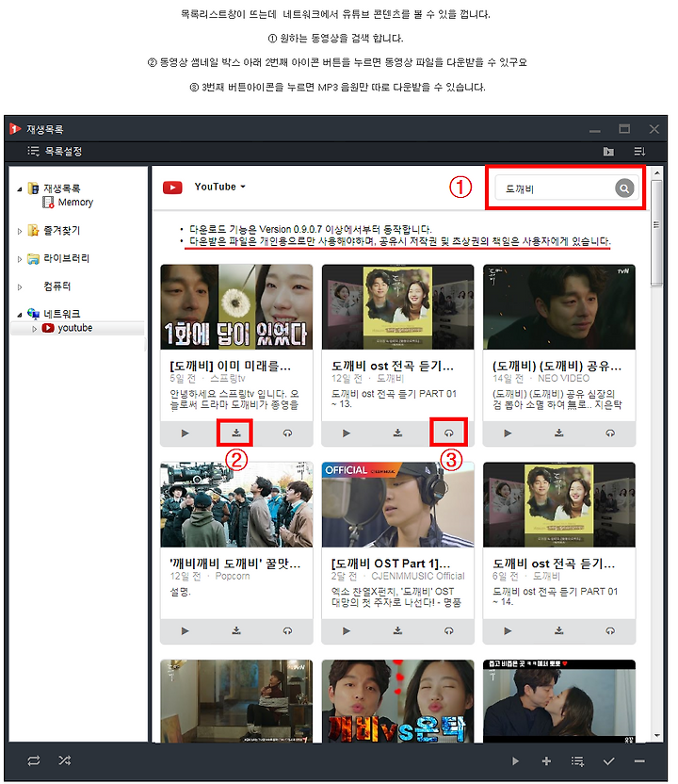Screen dimensions: 678x784
Task: Click channel name NEO VIDEO
Action: (x=563, y=379)
